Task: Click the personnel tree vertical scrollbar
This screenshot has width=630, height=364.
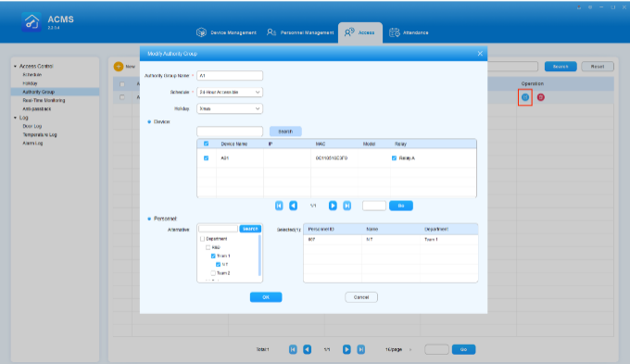Action: pos(259,256)
